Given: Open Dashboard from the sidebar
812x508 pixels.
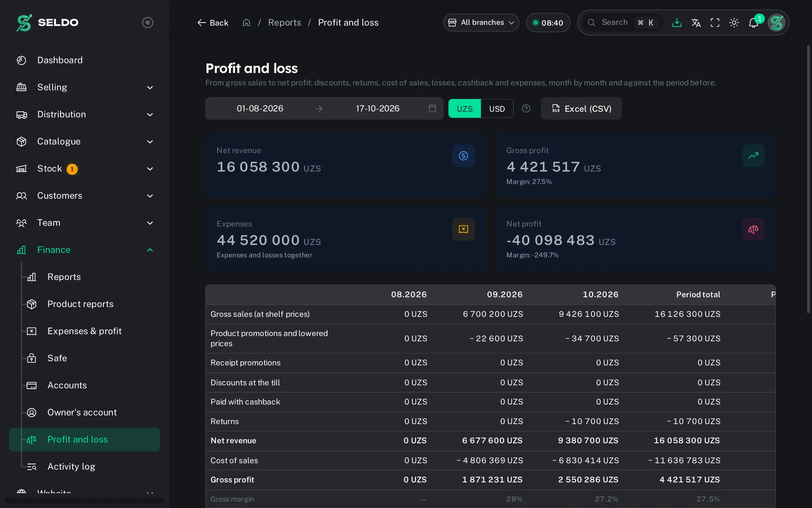Looking at the screenshot, I should [85, 60].
